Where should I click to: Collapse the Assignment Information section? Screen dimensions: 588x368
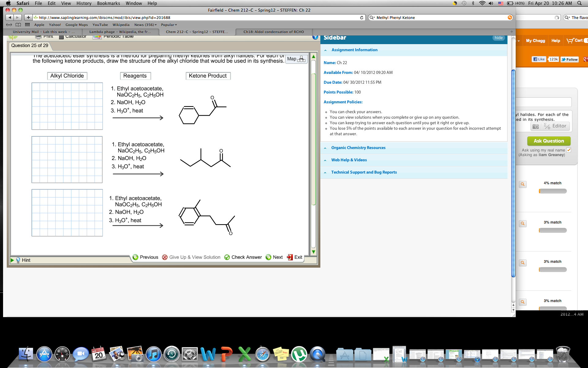point(325,50)
